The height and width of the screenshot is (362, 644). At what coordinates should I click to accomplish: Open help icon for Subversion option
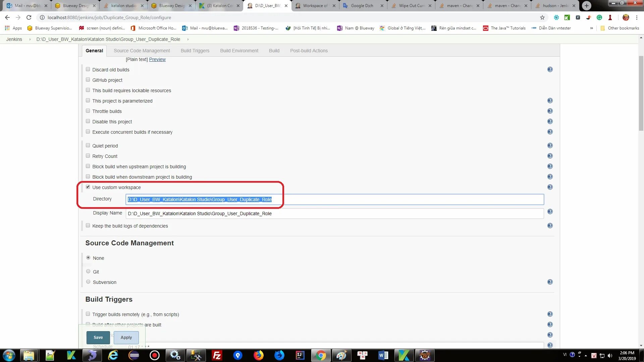point(550,282)
